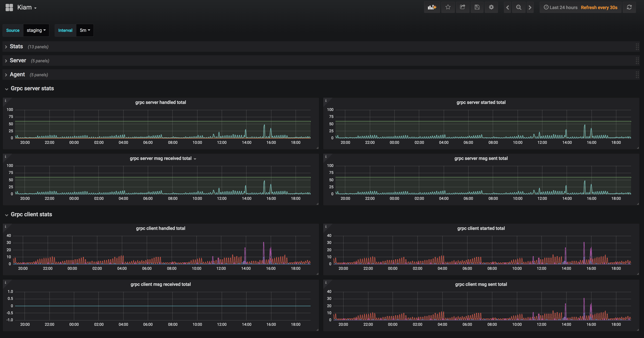Click grpc client msg sent total panel title
The height and width of the screenshot is (338, 644).
coord(481,284)
